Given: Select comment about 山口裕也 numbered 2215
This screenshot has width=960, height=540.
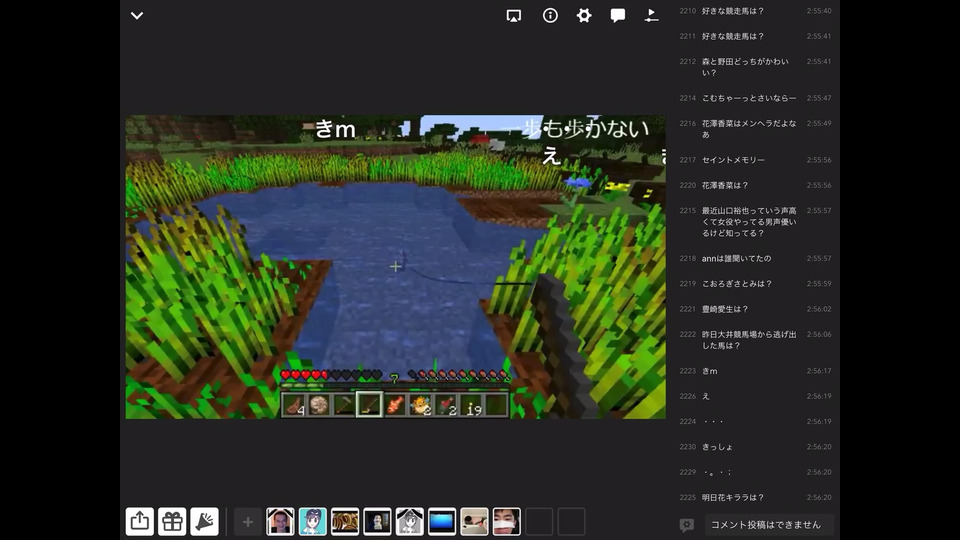Looking at the screenshot, I should [x=756, y=222].
